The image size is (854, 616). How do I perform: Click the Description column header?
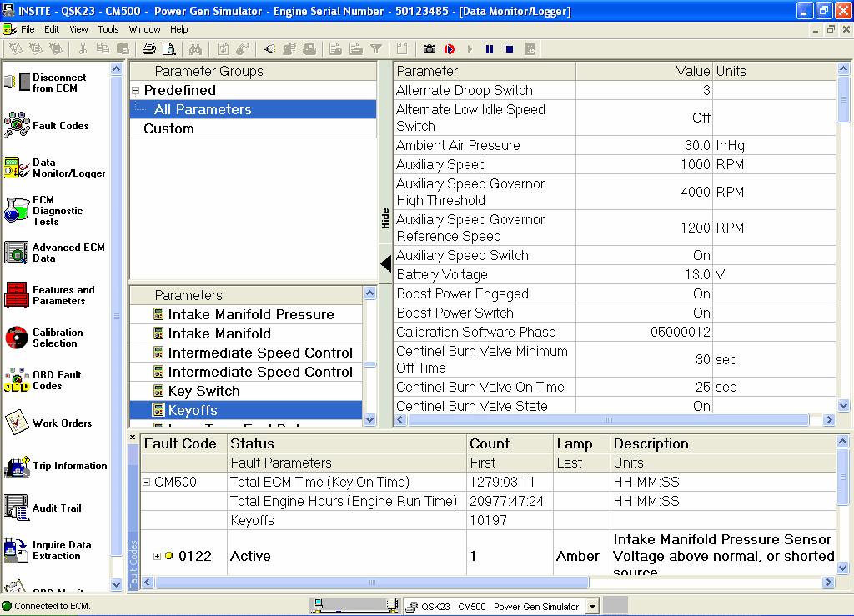(723, 443)
